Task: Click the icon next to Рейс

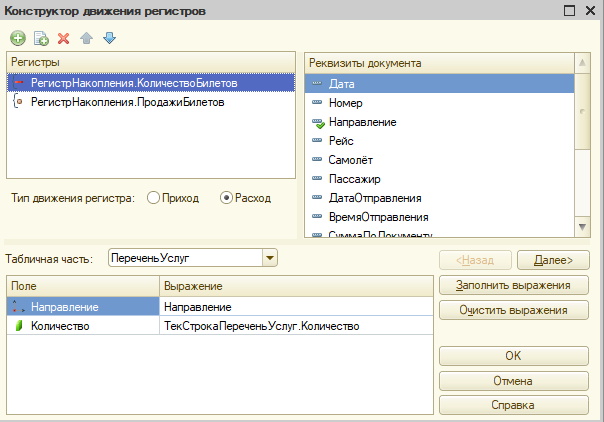Action: click(317, 140)
